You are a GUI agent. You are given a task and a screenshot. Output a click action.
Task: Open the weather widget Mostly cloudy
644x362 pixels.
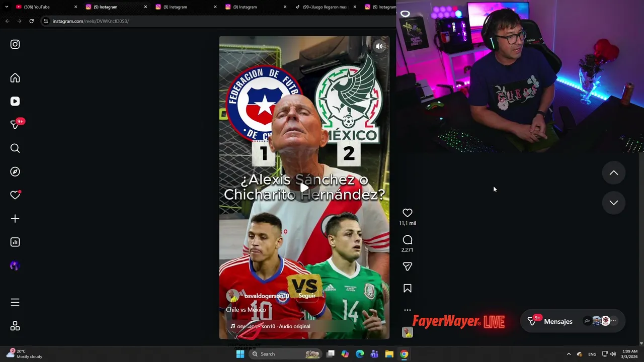point(25,354)
